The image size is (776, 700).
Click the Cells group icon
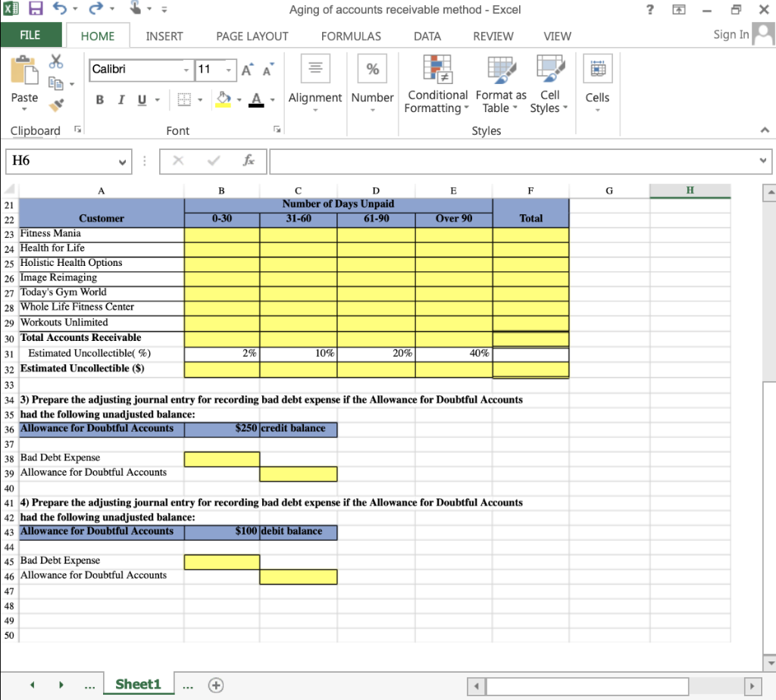[x=598, y=68]
